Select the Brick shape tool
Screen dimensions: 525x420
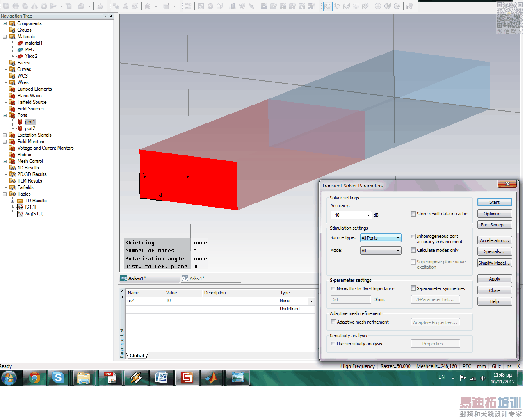click(6, 6)
